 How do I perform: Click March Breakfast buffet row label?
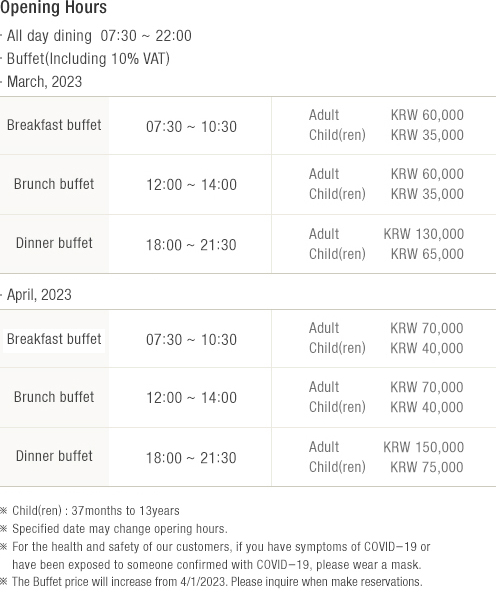[54, 125]
